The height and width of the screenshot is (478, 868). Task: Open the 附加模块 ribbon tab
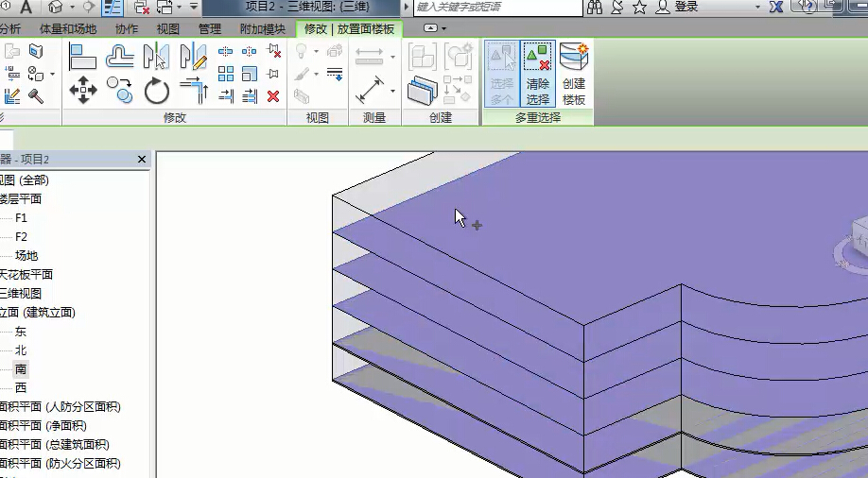pyautogui.click(x=262, y=29)
